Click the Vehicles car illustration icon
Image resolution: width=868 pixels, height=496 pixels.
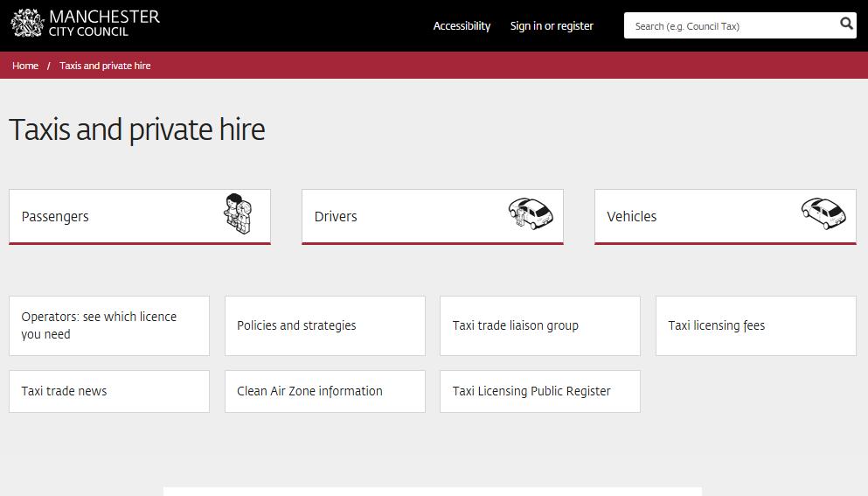[823, 213]
